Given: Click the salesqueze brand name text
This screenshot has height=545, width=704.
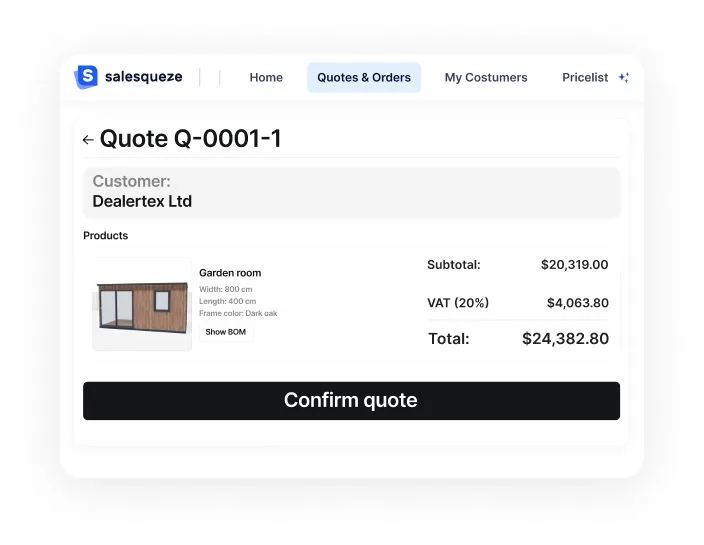Looking at the screenshot, I should tap(143, 77).
